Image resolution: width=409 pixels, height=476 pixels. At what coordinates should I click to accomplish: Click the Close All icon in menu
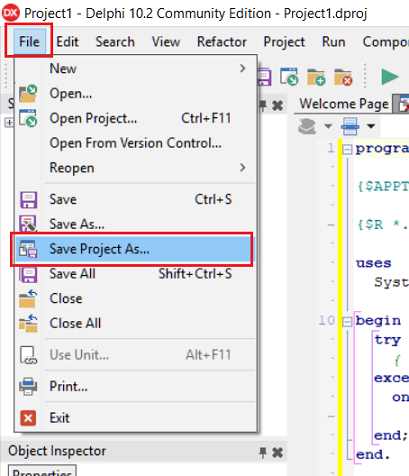(x=28, y=323)
